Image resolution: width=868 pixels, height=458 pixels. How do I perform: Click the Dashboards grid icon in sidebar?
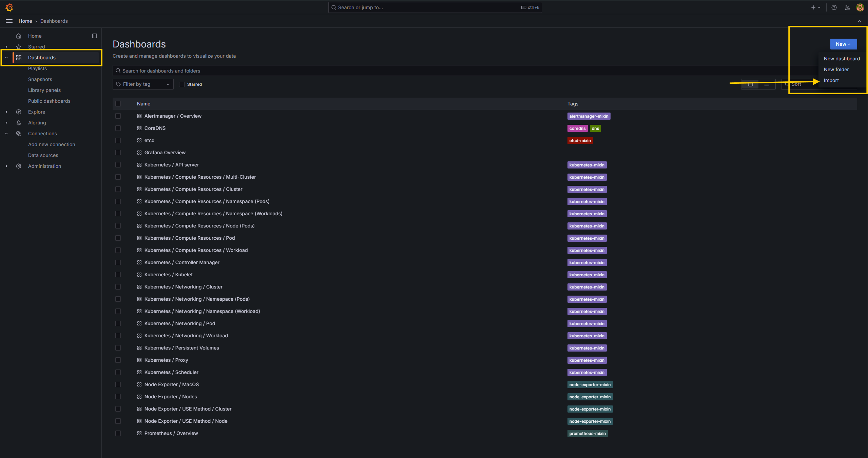pyautogui.click(x=19, y=58)
